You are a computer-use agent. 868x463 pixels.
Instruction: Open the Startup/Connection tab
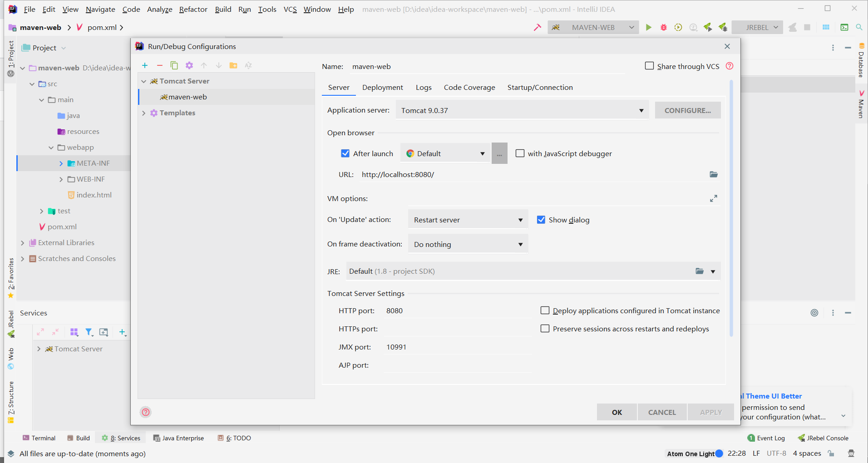(540, 88)
